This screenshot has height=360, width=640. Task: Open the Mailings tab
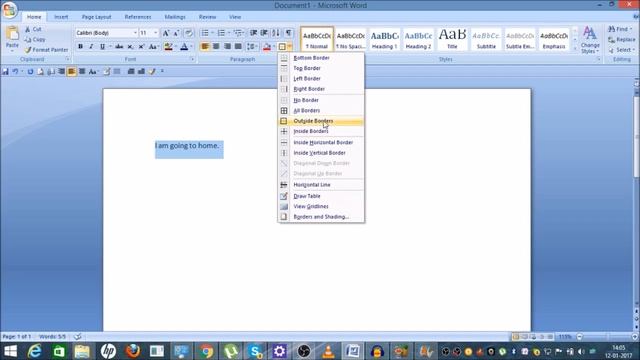point(175,17)
